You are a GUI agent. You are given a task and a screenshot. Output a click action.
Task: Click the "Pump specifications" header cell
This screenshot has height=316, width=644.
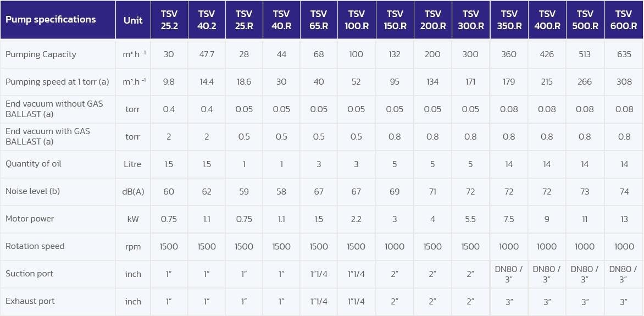point(51,20)
